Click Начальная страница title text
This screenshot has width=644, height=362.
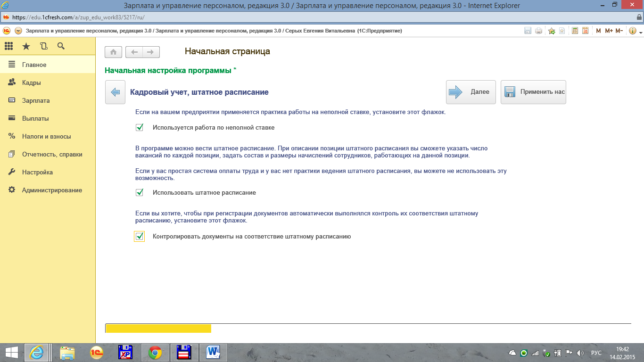pyautogui.click(x=227, y=51)
